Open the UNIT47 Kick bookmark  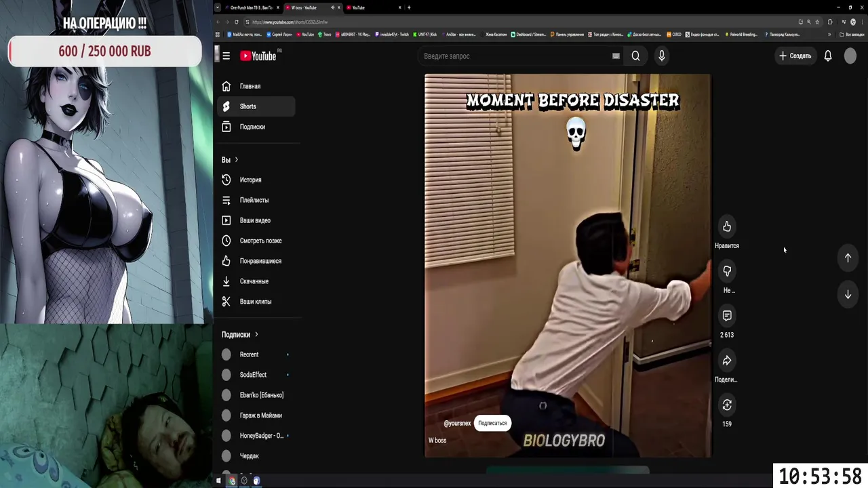(425, 35)
